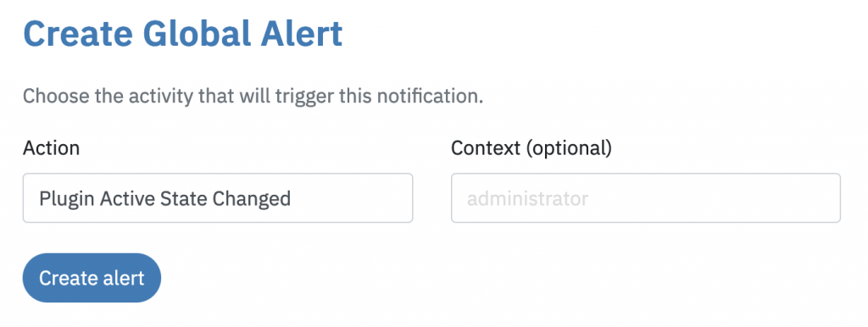Screen dimensions: 868x327
Task: Select 'Plugin Active State Changed' value
Action: (x=164, y=198)
